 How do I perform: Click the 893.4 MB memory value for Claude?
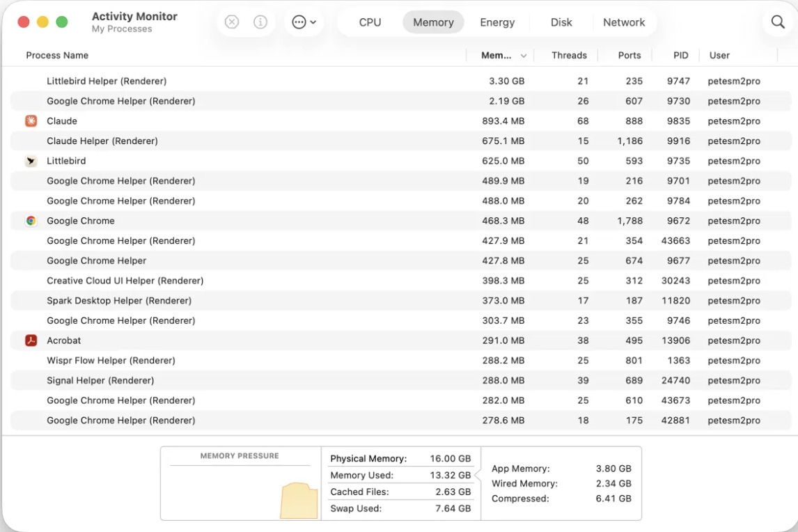tap(503, 120)
